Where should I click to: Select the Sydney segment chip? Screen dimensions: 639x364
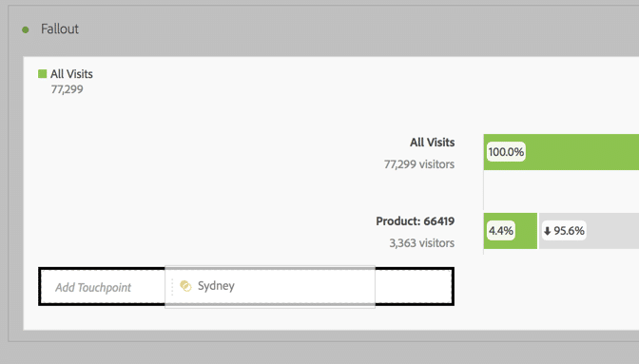pyautogui.click(x=270, y=287)
